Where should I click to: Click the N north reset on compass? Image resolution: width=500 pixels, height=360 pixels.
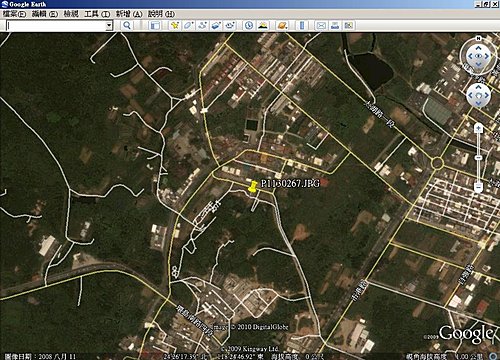tap(478, 38)
